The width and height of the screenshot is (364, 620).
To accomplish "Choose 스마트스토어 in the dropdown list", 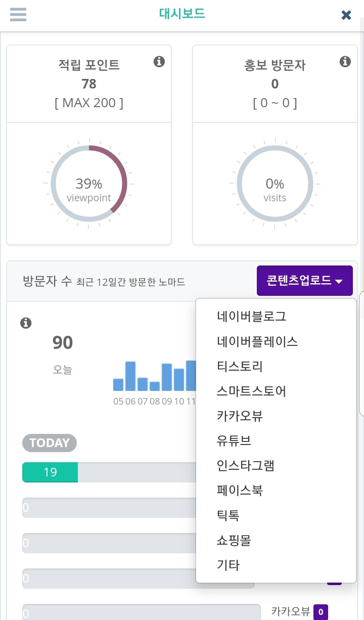I will click(251, 391).
